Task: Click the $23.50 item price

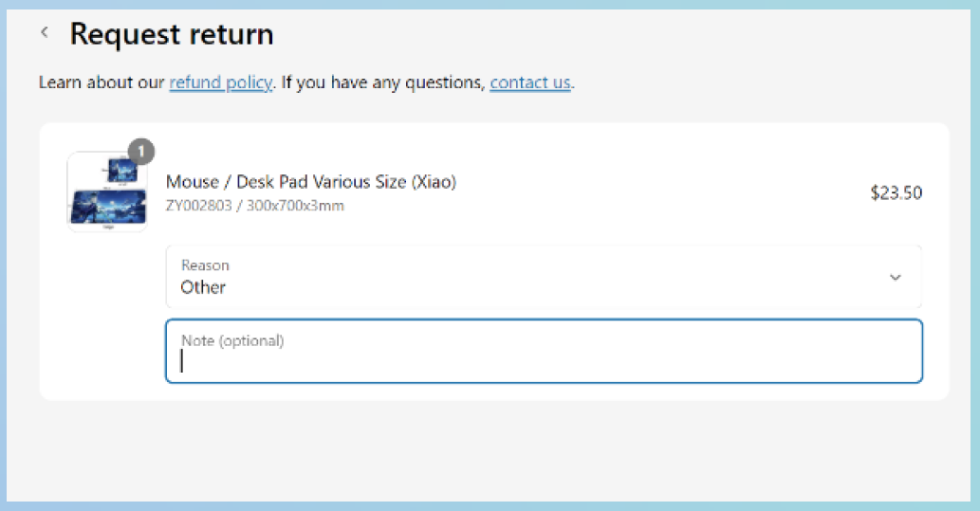Action: tap(896, 193)
